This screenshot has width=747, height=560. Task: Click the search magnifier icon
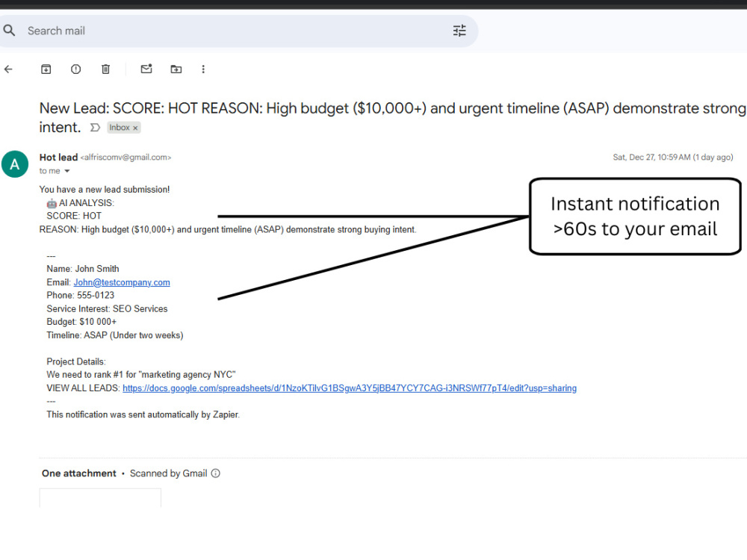[9, 31]
